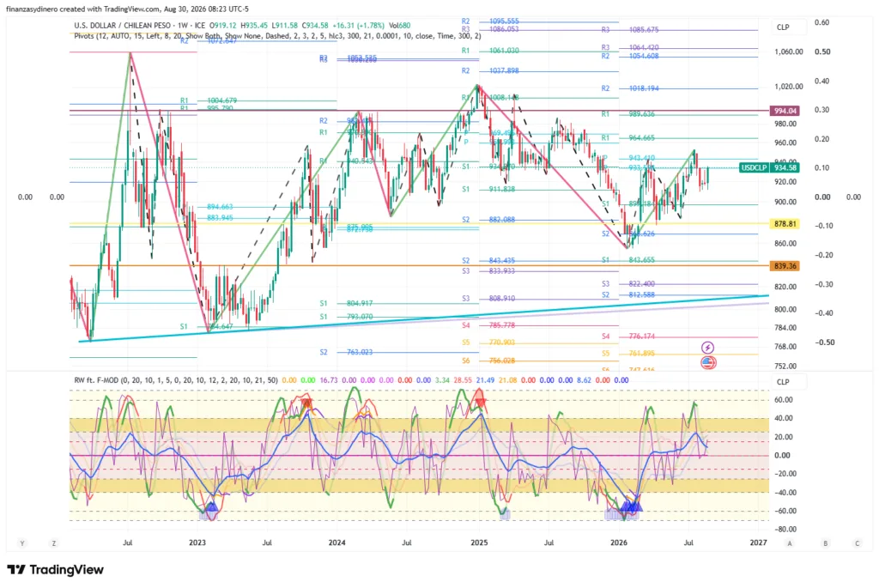Click the 752.00 price axis label

point(785,366)
